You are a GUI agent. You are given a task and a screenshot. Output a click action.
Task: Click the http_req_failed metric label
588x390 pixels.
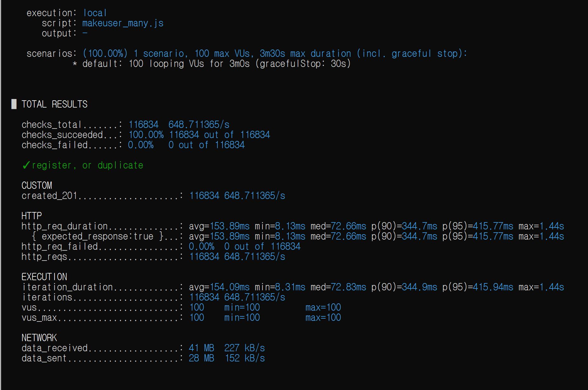coord(60,247)
